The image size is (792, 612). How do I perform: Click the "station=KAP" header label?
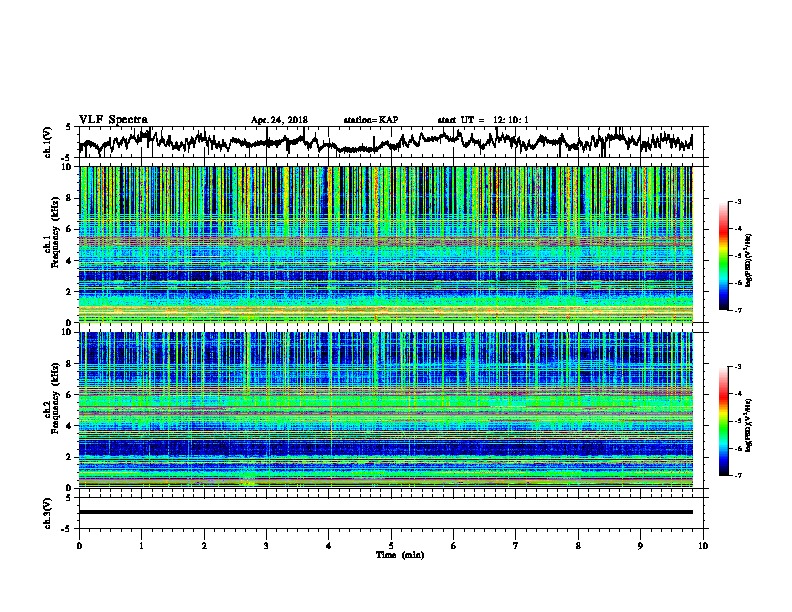[371, 120]
